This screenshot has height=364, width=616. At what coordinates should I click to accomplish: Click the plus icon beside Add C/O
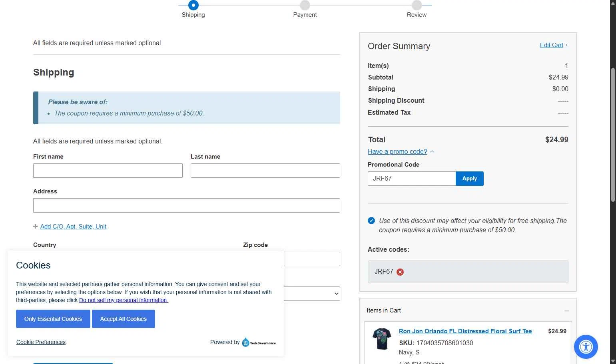[x=36, y=227]
